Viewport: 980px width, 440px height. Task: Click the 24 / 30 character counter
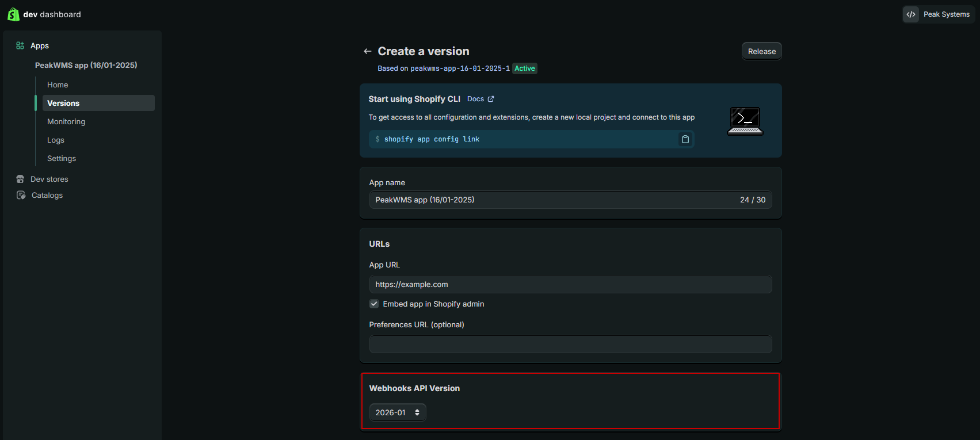click(753, 200)
